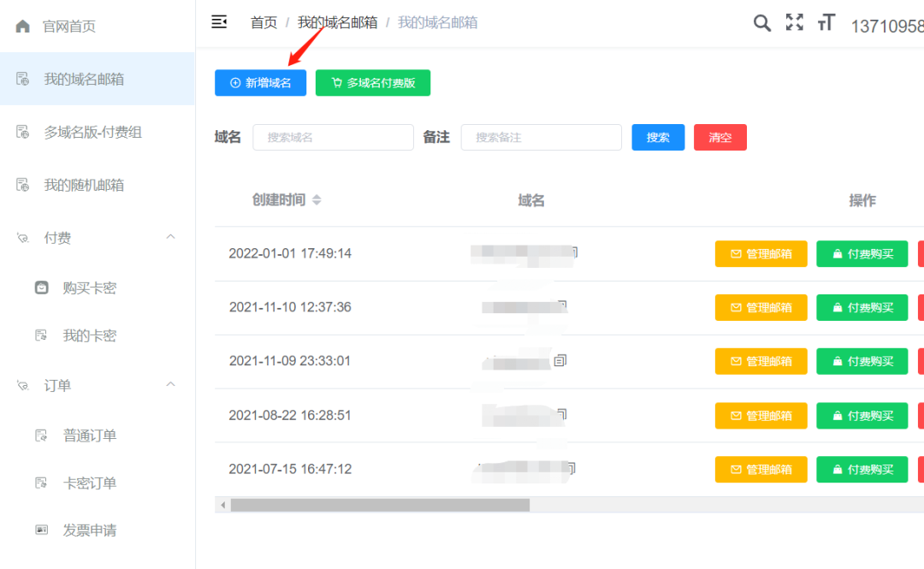The height and width of the screenshot is (569, 924).
Task: Open search with the magnifier icon
Action: [x=761, y=22]
